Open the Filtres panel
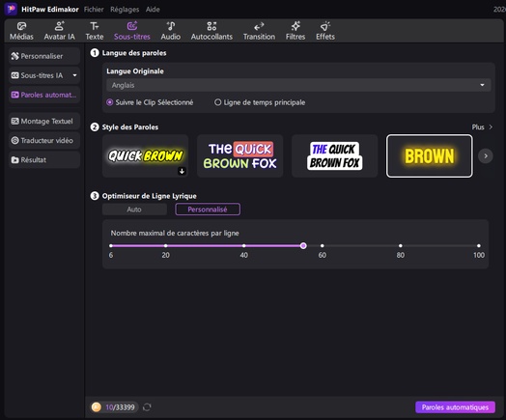Screen dimensions: 506x420 click(295, 31)
